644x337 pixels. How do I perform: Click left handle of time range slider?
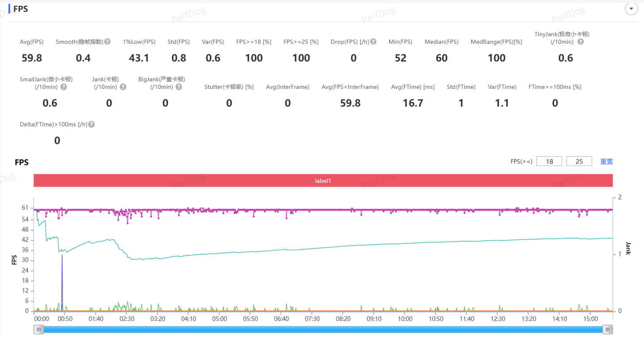click(x=39, y=329)
